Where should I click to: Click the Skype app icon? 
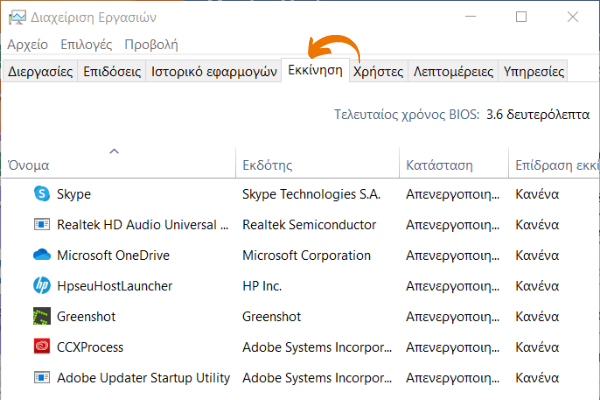[x=42, y=194]
